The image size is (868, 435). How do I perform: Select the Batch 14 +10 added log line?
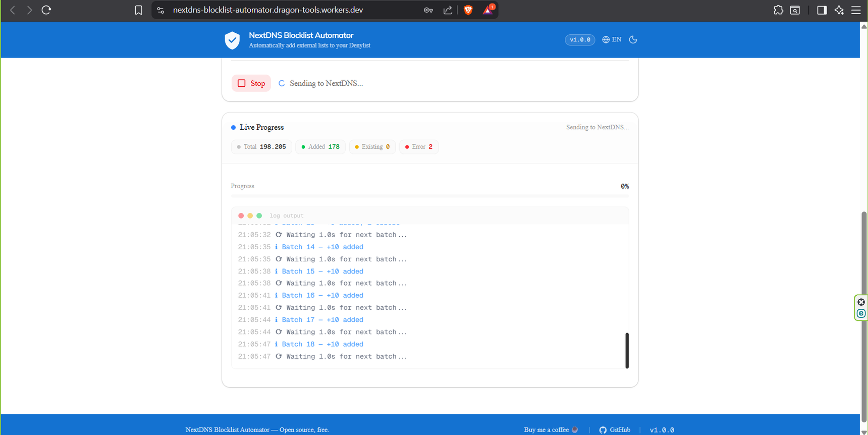301,247
